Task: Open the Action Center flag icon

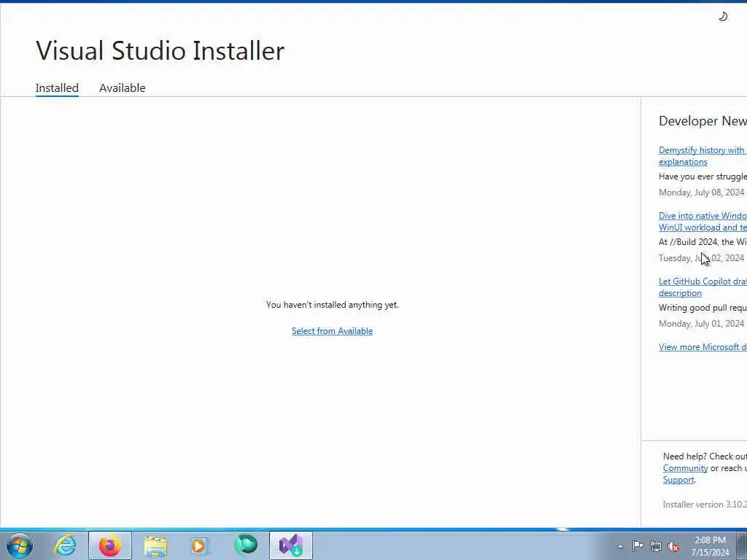Action: [x=638, y=546]
